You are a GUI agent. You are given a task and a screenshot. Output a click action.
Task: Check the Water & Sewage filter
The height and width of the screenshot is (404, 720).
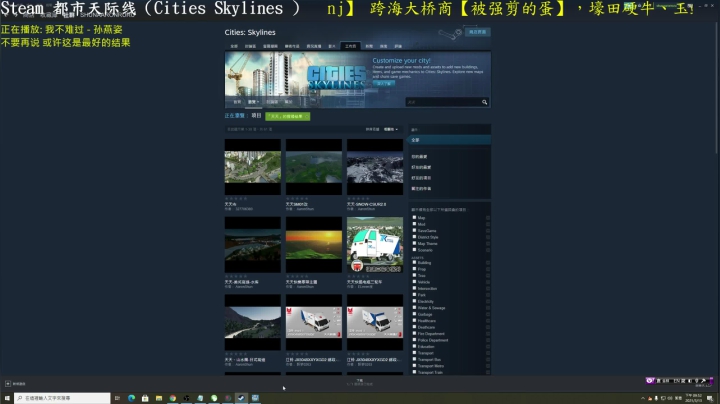point(414,308)
